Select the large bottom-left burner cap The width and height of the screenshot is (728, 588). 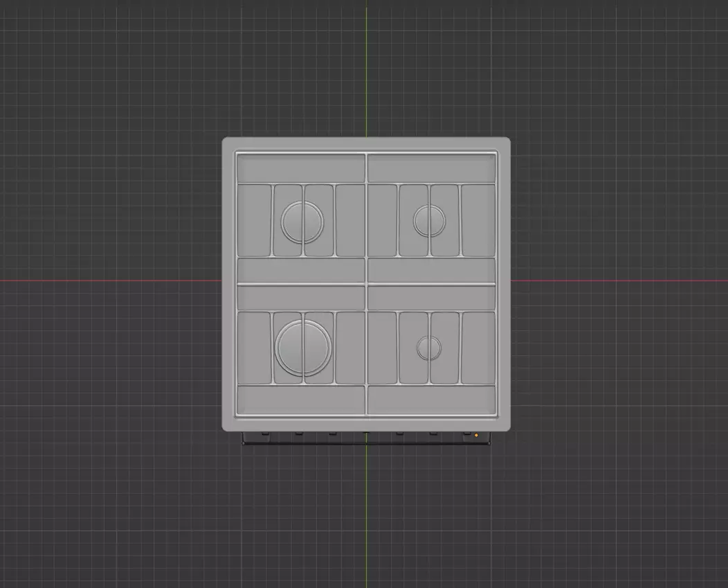click(x=304, y=348)
